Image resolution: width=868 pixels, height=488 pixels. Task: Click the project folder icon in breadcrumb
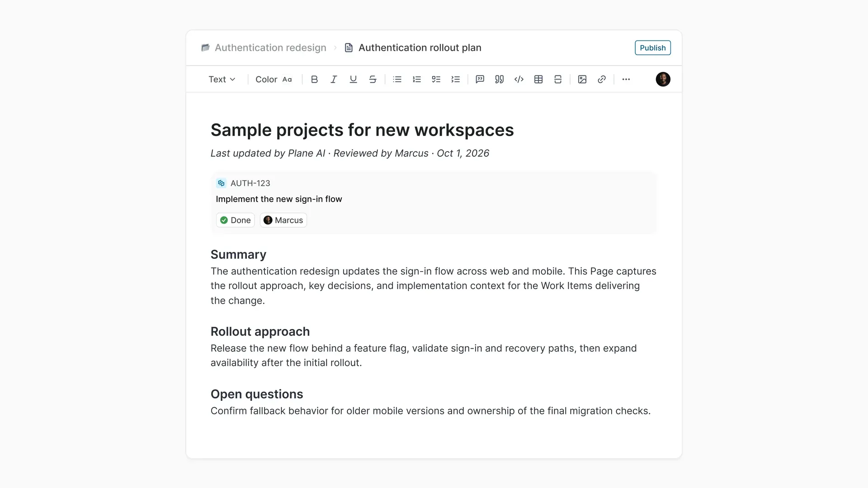(x=205, y=48)
